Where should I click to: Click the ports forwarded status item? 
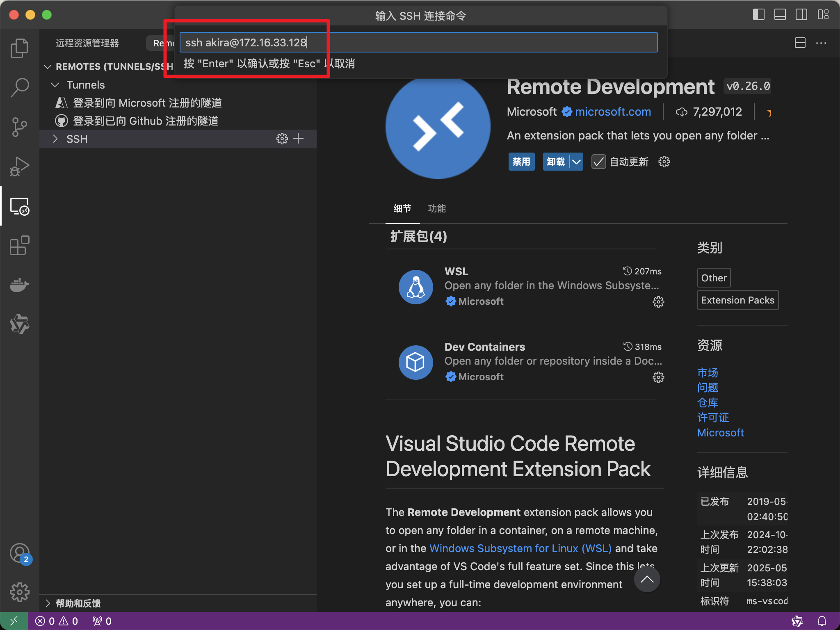tap(102, 621)
